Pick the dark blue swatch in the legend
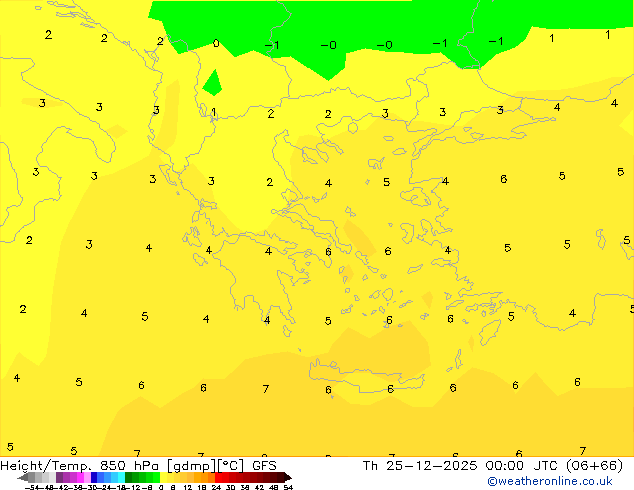The height and width of the screenshot is (490, 634). pyautogui.click(x=94, y=477)
